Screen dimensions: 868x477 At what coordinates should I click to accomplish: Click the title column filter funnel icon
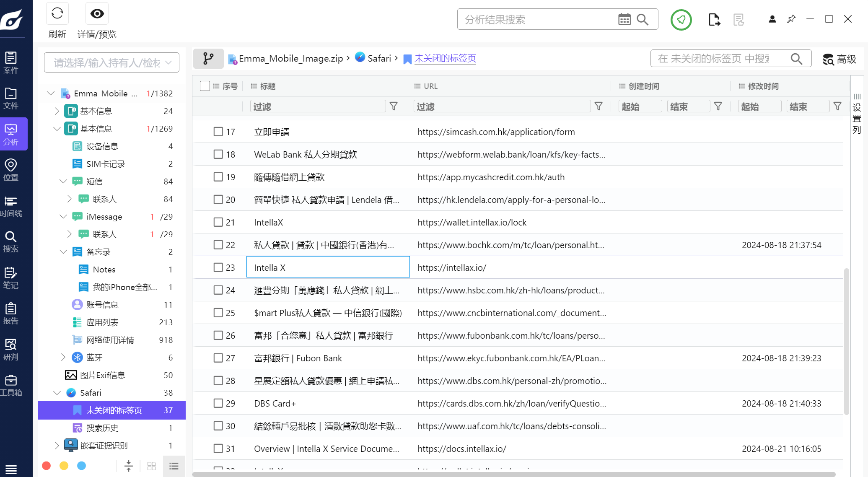tap(394, 106)
